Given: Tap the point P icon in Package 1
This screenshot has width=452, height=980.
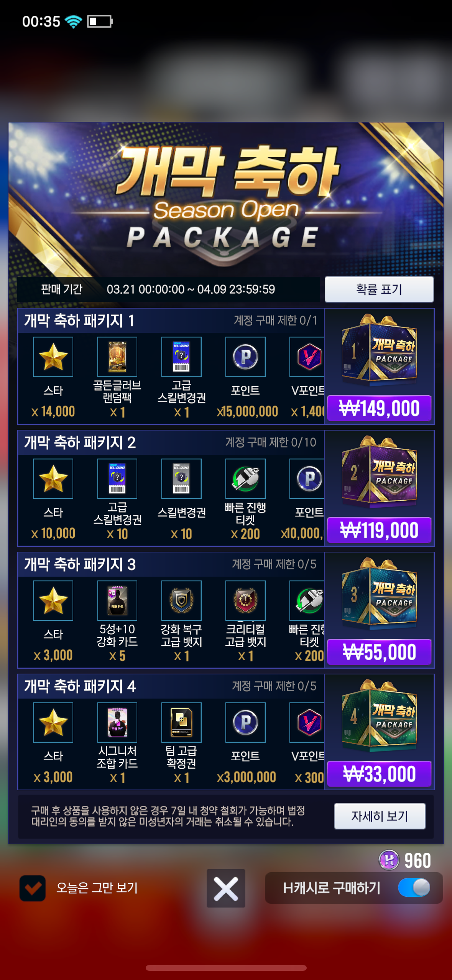Looking at the screenshot, I should point(245,357).
